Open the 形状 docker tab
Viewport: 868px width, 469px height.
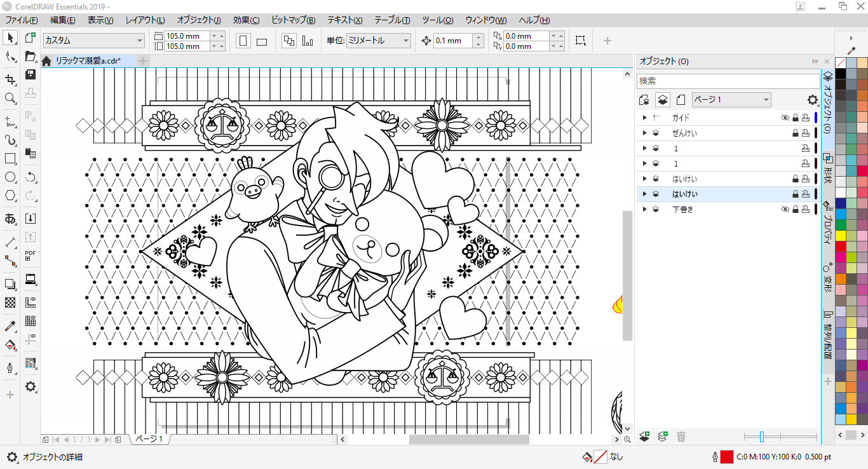(828, 168)
